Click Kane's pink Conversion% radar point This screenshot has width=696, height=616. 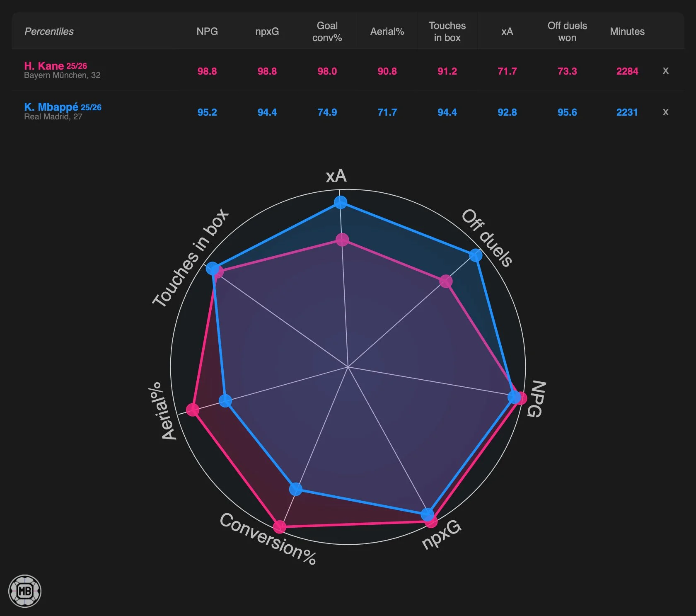(x=280, y=527)
